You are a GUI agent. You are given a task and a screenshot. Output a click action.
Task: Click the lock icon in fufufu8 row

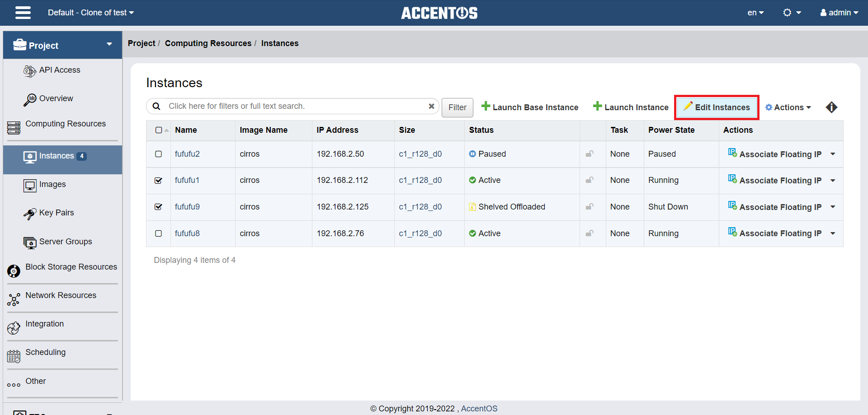[590, 233]
